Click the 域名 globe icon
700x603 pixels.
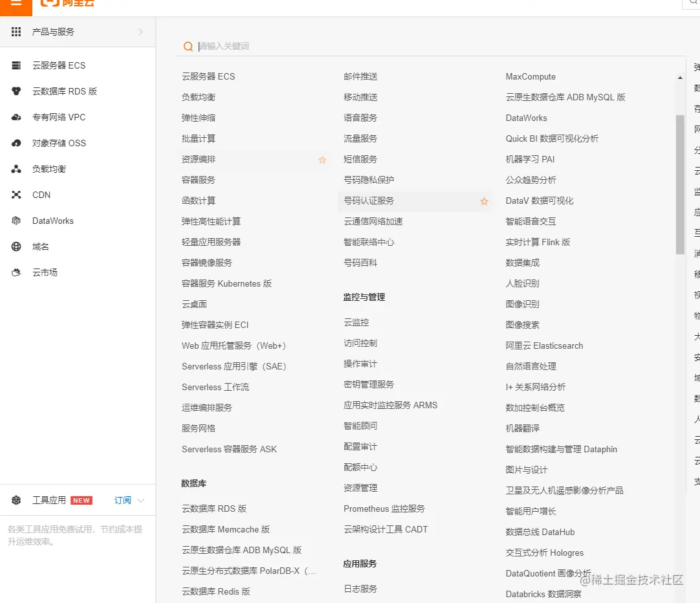coord(16,247)
